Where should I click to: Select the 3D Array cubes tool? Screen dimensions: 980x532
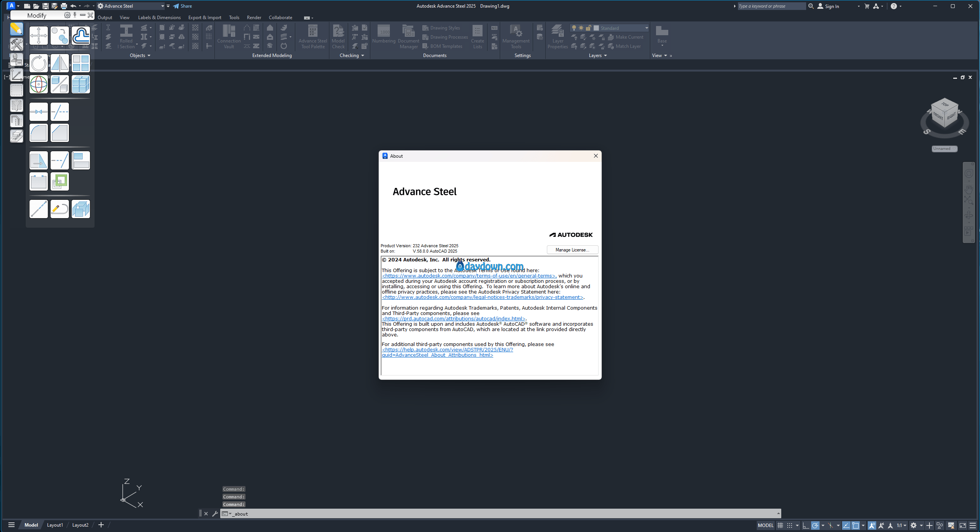81,84
